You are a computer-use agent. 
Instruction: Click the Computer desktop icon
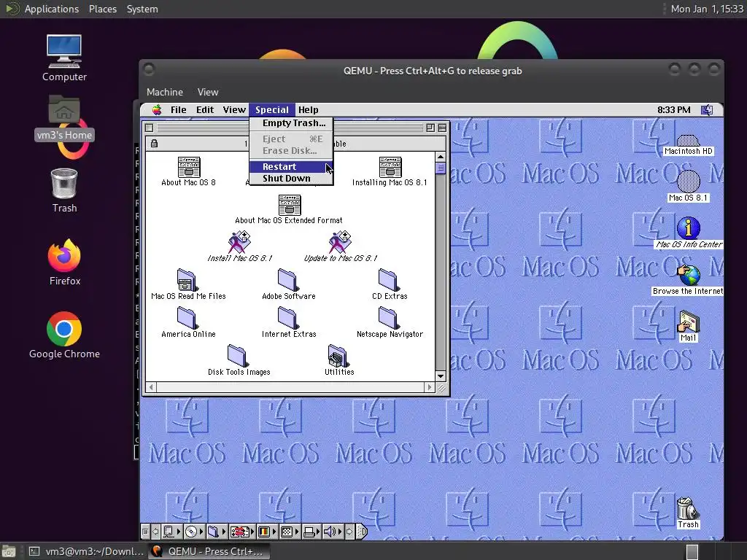coord(64,58)
